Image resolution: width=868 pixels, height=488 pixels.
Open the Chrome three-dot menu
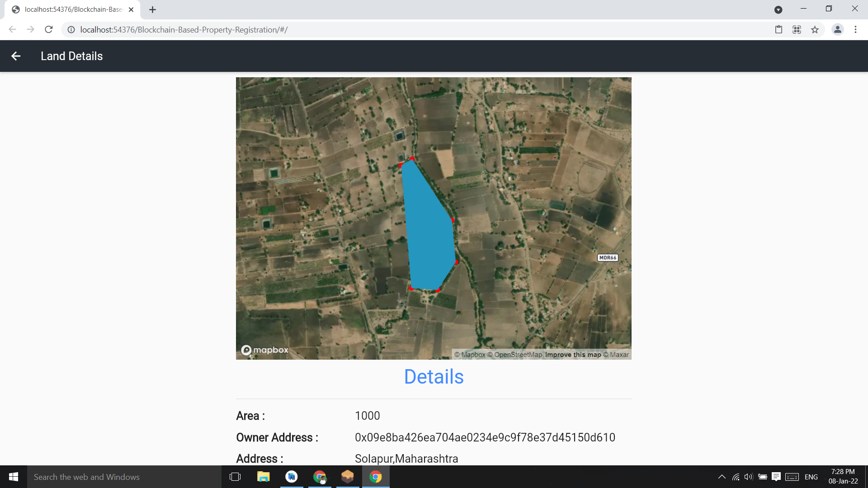[x=855, y=30]
